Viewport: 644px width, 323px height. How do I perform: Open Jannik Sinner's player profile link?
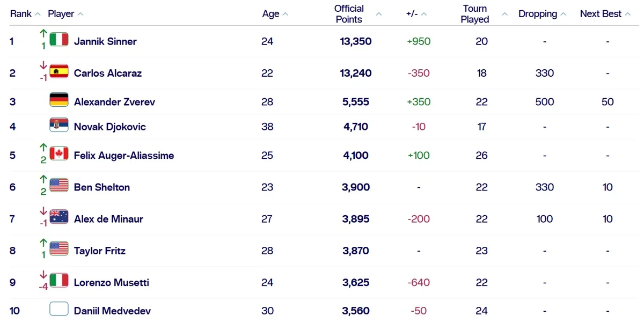(105, 41)
